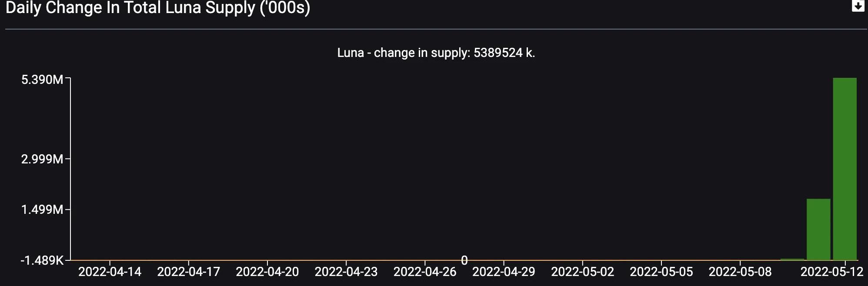Viewport: 868px width, 286px height.
Task: Click the download icon in the top-right corner
Action: 858,6
